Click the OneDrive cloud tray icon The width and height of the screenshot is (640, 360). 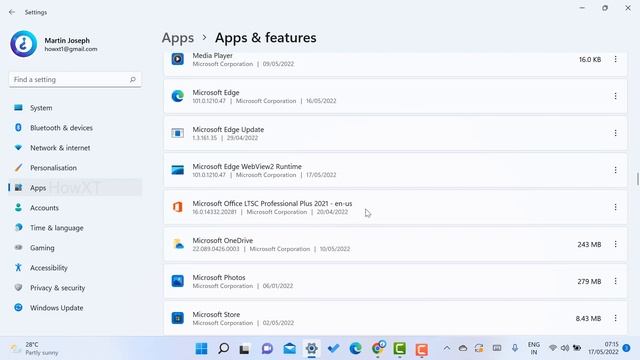point(463,348)
